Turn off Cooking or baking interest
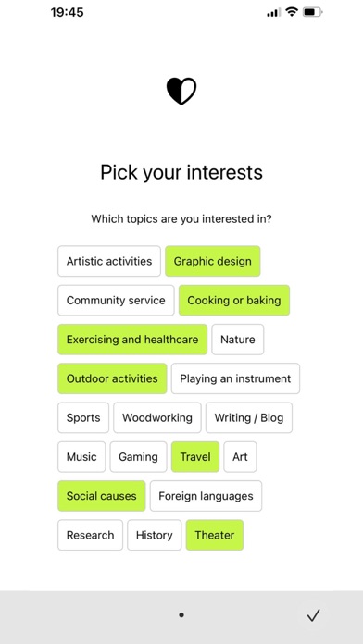The image size is (363, 644). pyautogui.click(x=234, y=300)
